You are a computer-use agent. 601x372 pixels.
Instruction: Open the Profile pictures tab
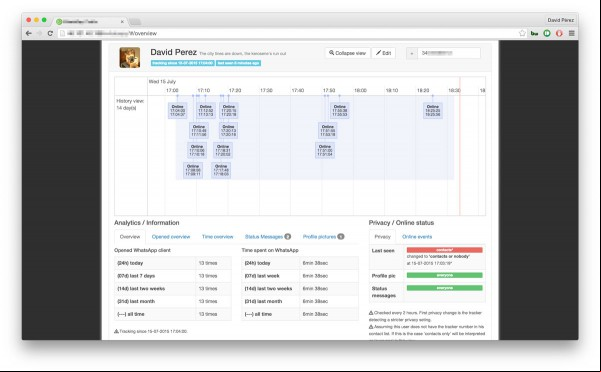coord(323,237)
